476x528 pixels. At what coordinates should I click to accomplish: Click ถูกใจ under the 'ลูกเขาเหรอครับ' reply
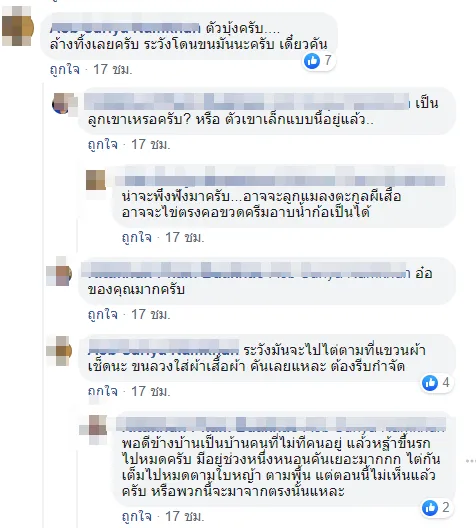click(x=103, y=145)
